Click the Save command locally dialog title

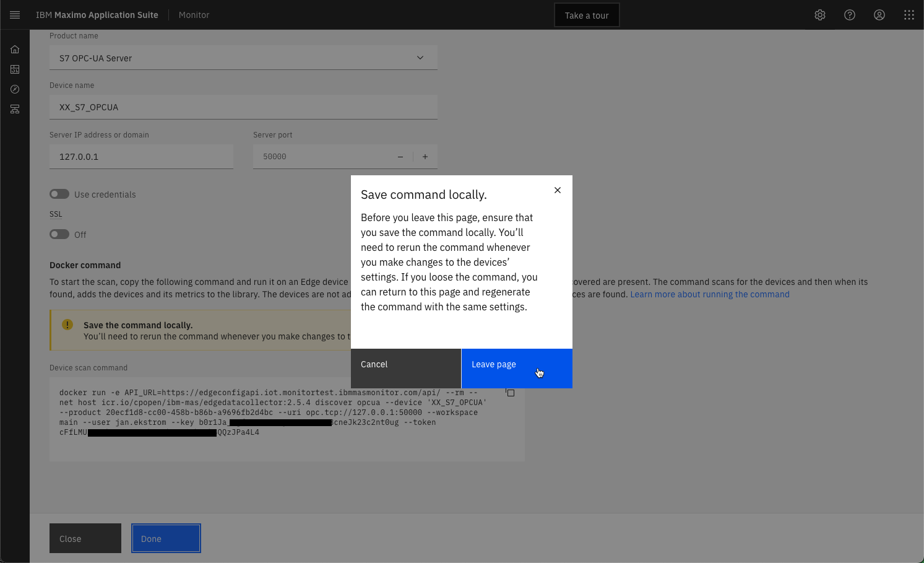[x=424, y=194]
